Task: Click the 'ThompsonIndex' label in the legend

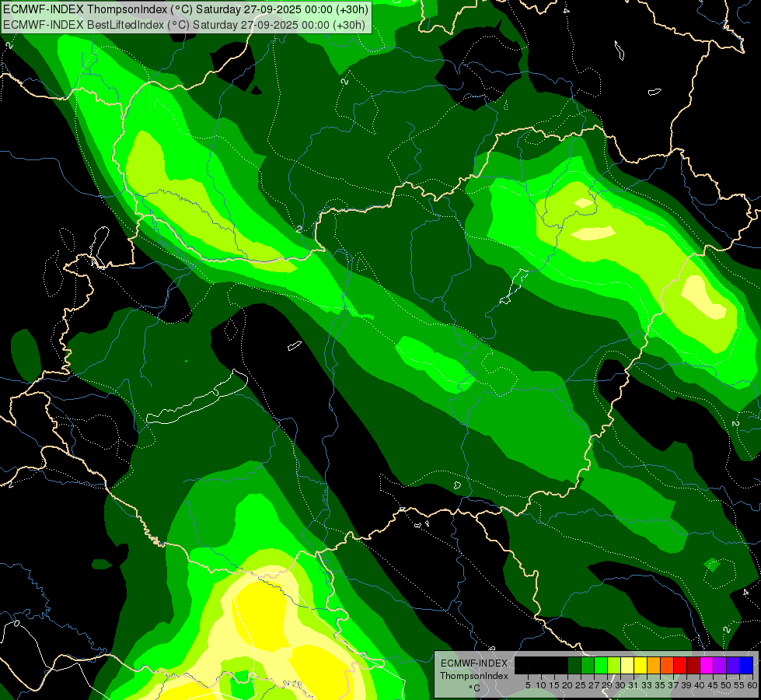Action: (474, 676)
